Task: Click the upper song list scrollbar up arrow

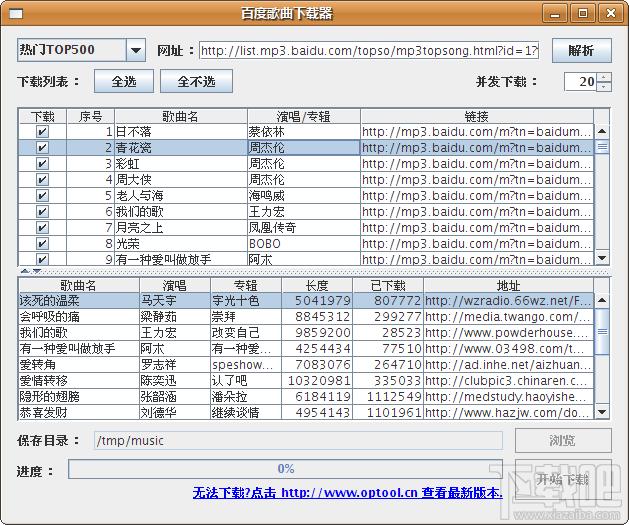Action: pos(602,131)
